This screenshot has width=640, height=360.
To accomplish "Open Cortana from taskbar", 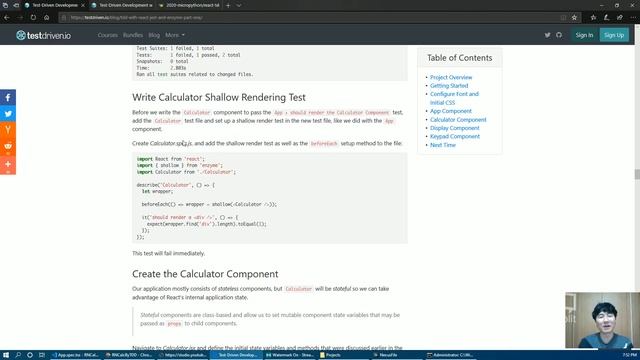I will pos(30,355).
